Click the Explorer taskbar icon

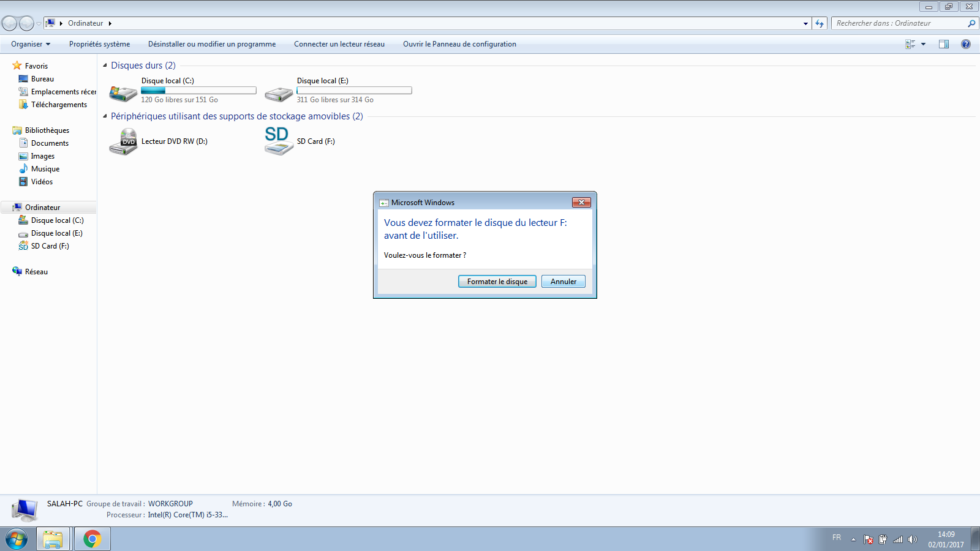click(53, 539)
